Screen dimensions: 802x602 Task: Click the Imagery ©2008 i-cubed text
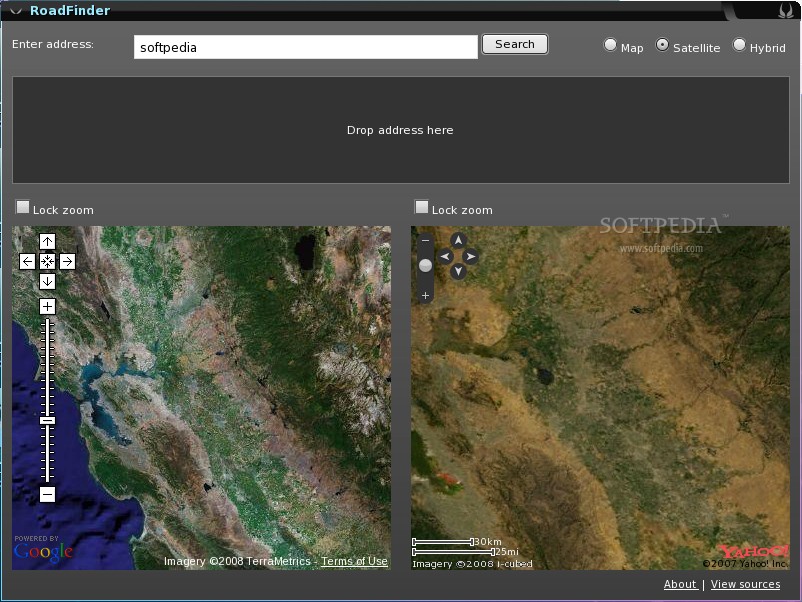point(472,564)
